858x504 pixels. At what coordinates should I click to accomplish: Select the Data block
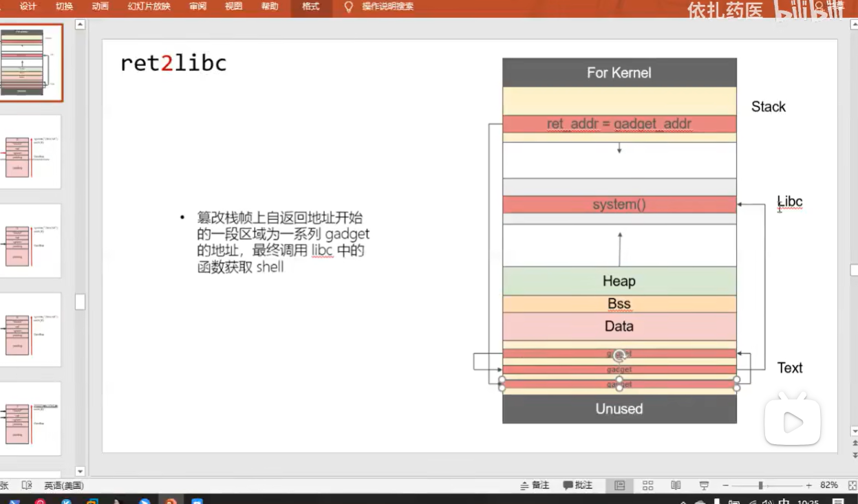pyautogui.click(x=619, y=326)
